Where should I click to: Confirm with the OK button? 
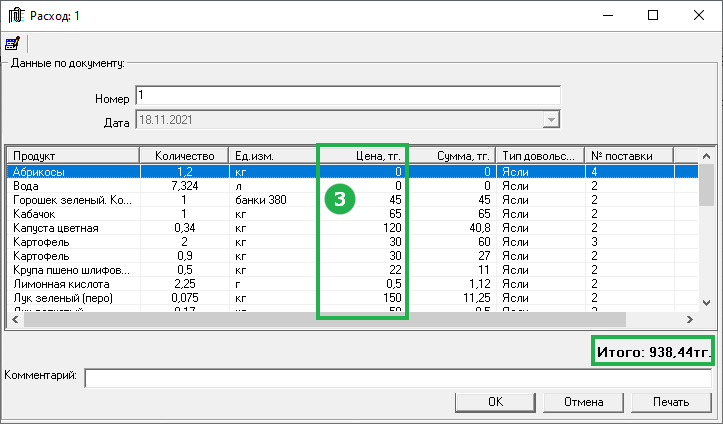tap(495, 402)
